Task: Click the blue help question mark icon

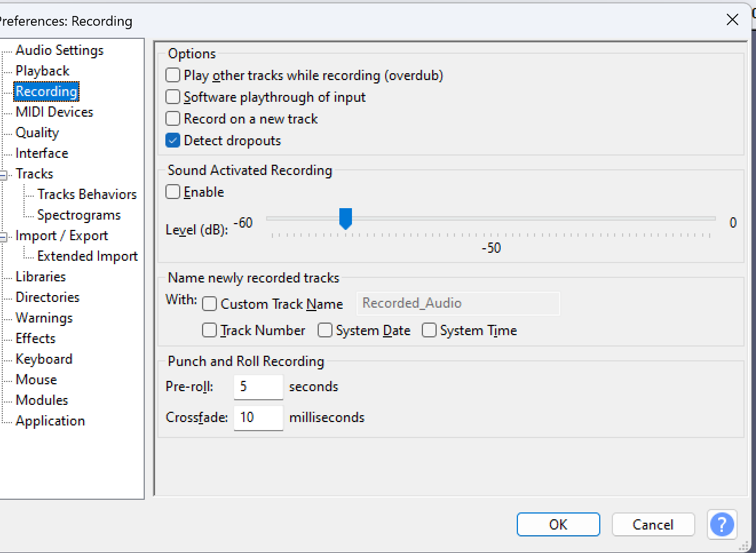Action: (x=722, y=524)
